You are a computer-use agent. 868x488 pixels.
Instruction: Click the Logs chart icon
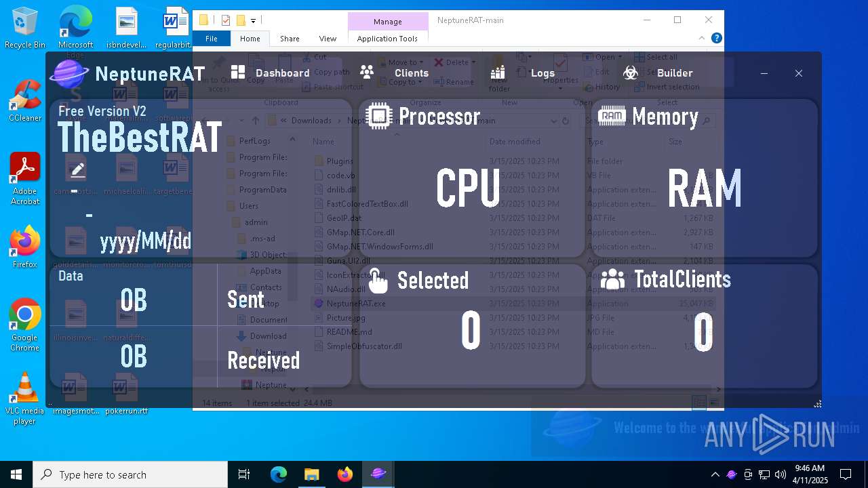(x=498, y=73)
